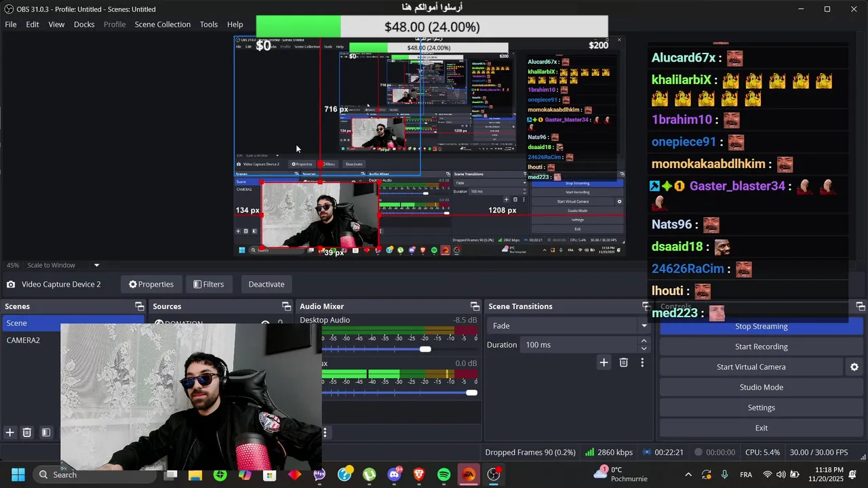Click Start Virtual Camera
Screen dimensions: 868x488
coord(751,367)
